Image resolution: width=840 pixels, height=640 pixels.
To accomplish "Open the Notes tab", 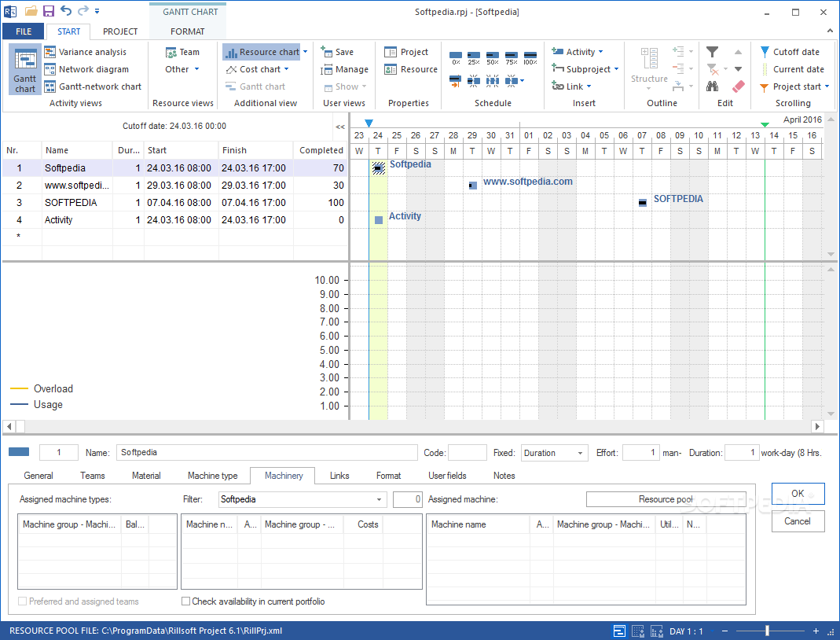I will coord(504,476).
